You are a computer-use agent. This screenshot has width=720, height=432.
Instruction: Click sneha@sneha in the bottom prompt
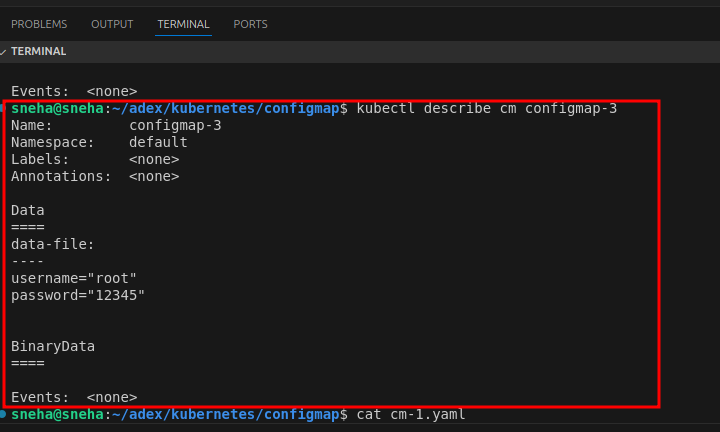(57, 414)
